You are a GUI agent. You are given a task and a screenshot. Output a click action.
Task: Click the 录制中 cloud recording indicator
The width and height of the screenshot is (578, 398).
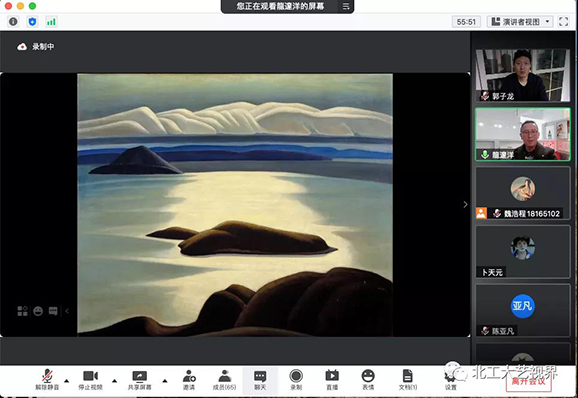click(36, 47)
